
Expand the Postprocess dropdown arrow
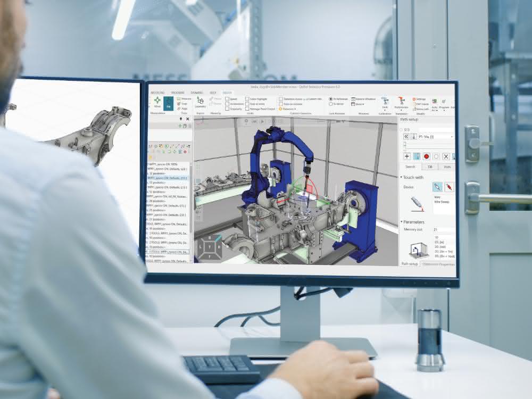401,110
